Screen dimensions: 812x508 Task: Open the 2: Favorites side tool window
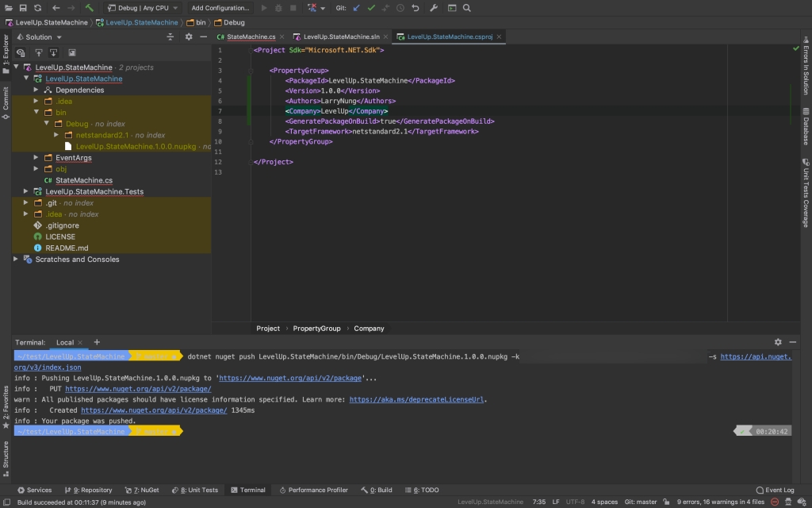click(6, 407)
